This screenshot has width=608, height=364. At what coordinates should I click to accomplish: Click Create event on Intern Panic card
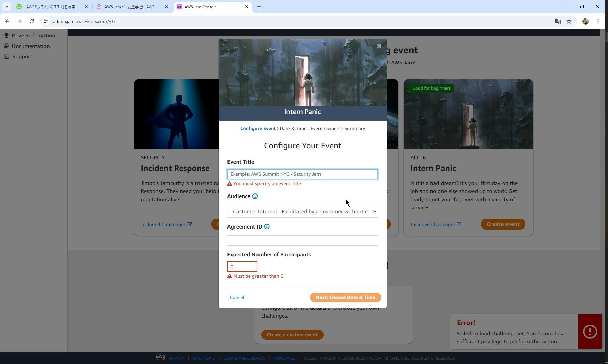click(x=503, y=224)
